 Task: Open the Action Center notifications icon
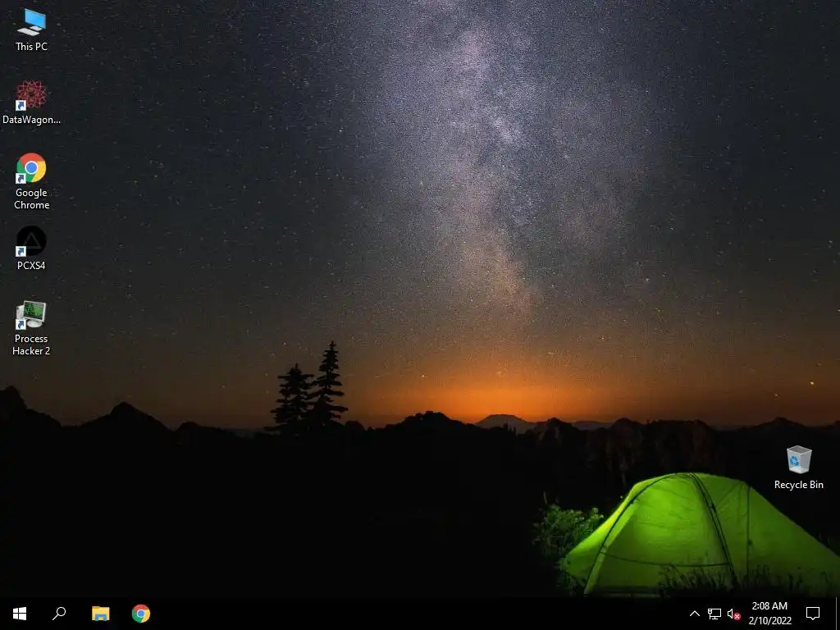(813, 614)
